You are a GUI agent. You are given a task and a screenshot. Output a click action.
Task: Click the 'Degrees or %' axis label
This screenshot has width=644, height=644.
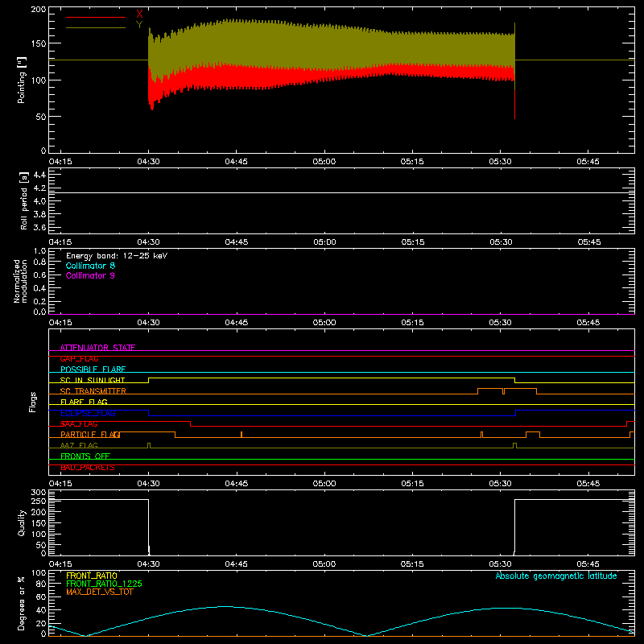pyautogui.click(x=22, y=604)
